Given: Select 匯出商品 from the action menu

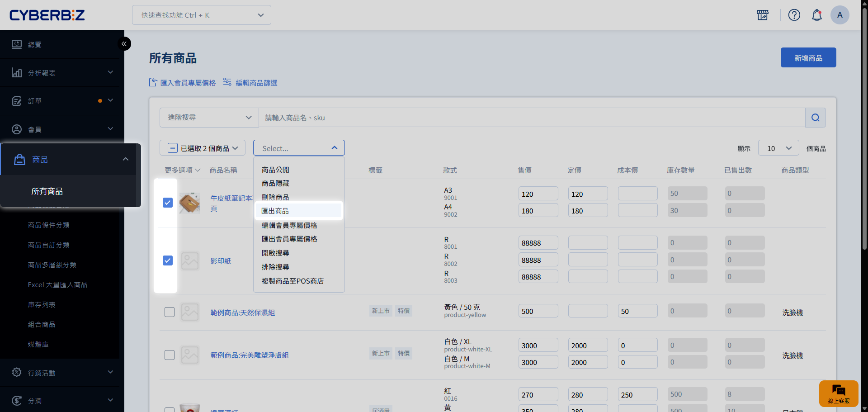Looking at the screenshot, I should click(x=275, y=211).
